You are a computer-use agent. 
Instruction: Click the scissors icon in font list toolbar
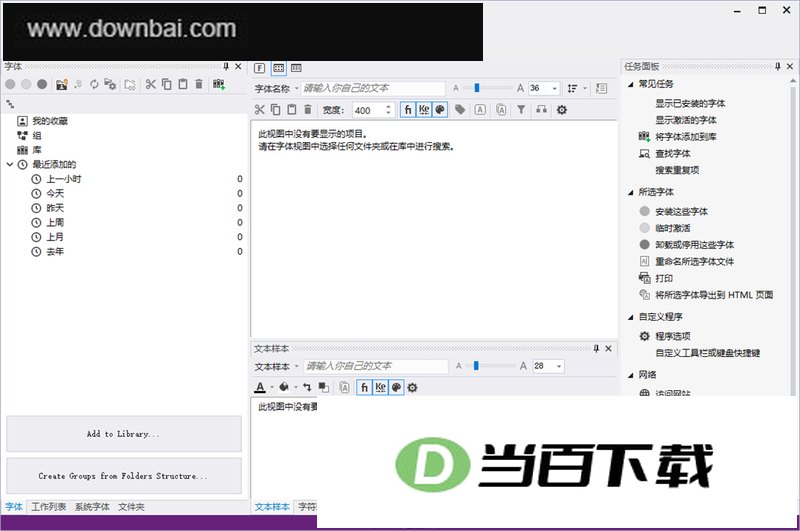point(260,110)
